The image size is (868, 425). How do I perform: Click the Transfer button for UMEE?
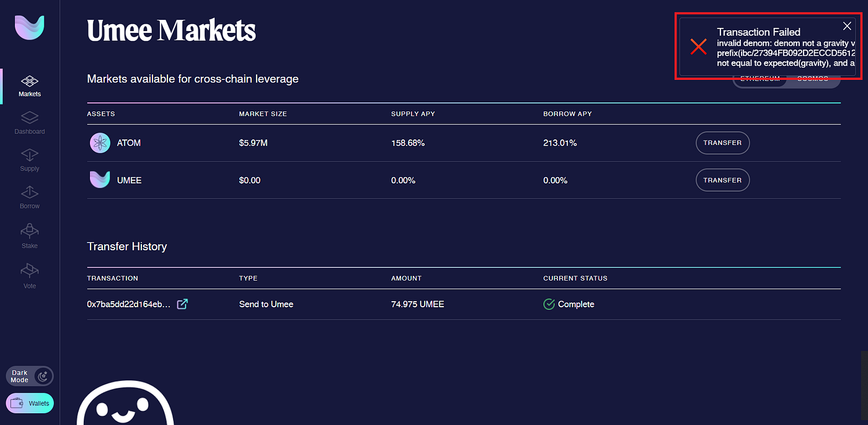(722, 180)
